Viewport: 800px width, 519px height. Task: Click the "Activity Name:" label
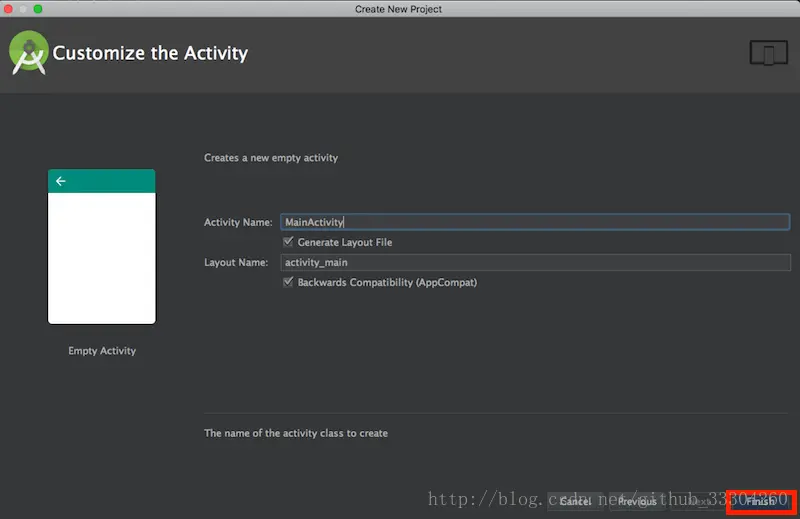point(238,223)
